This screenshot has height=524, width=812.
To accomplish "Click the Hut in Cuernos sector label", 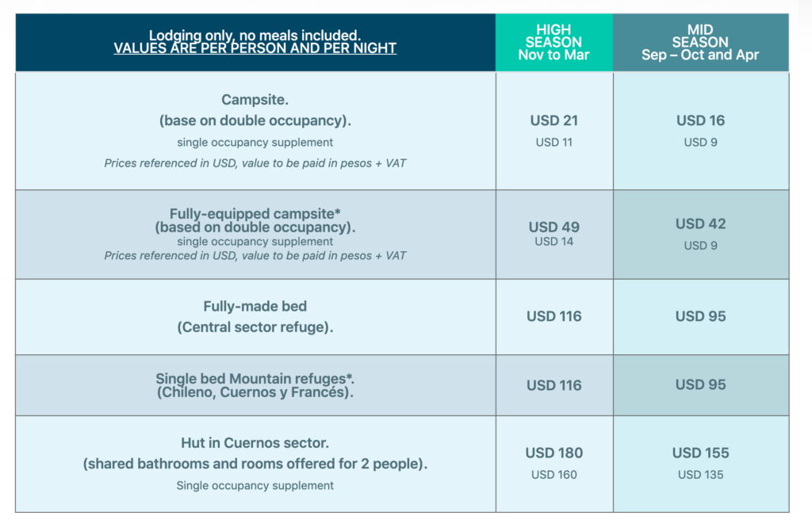I will pos(255,443).
